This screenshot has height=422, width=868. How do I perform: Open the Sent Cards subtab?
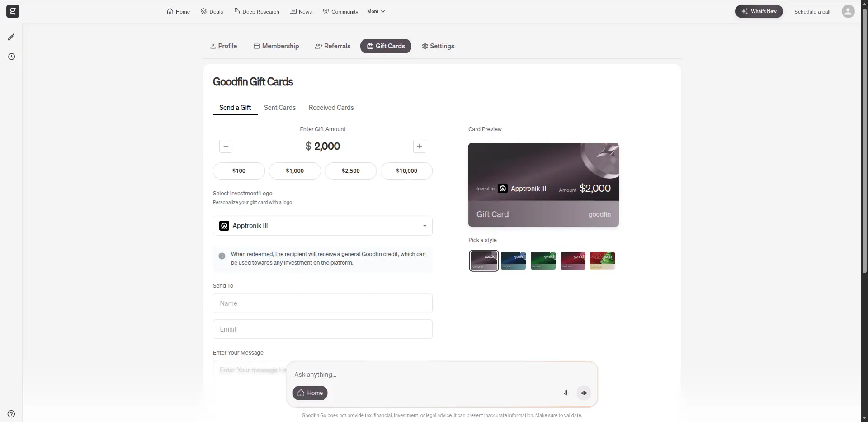(280, 108)
